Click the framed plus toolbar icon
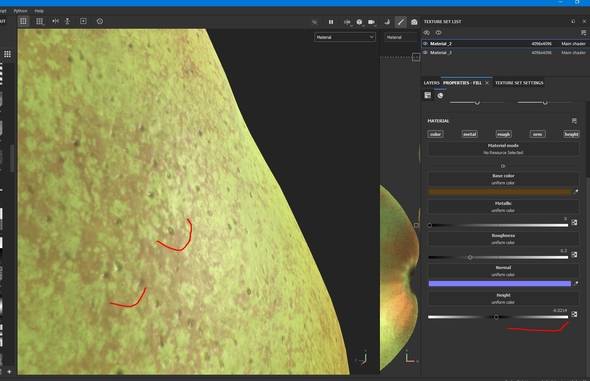This screenshot has height=381, width=590. click(83, 21)
